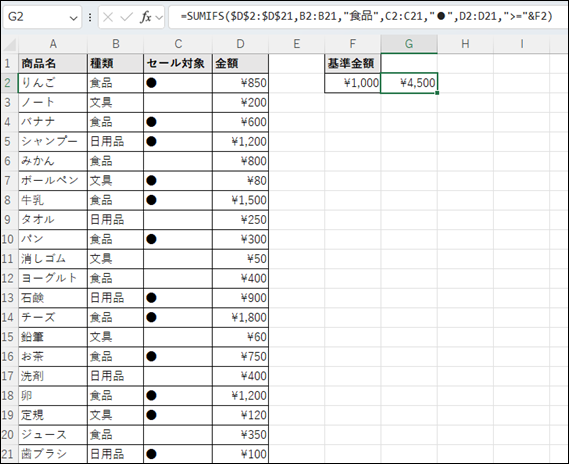Click the 基準金額 header cell
Screen dimensions: 569x464
(352, 63)
